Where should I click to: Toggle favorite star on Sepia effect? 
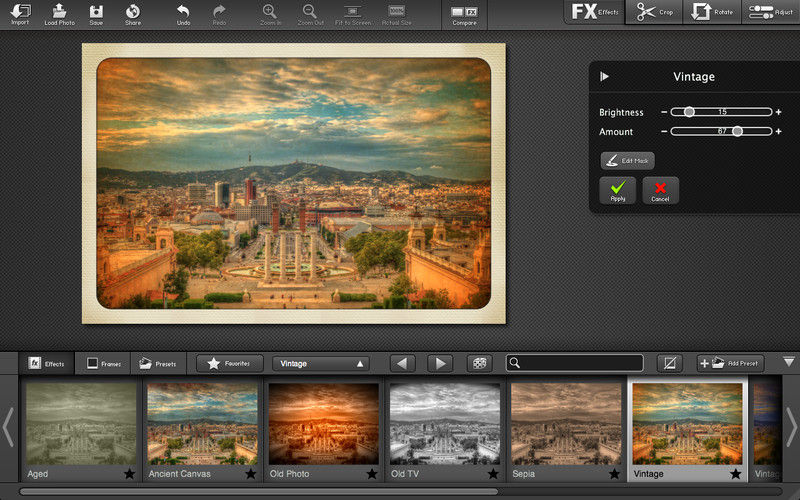614,474
